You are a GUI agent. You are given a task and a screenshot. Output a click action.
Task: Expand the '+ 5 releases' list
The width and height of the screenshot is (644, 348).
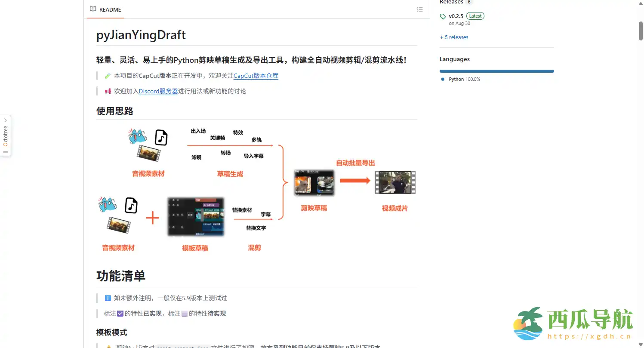click(454, 37)
